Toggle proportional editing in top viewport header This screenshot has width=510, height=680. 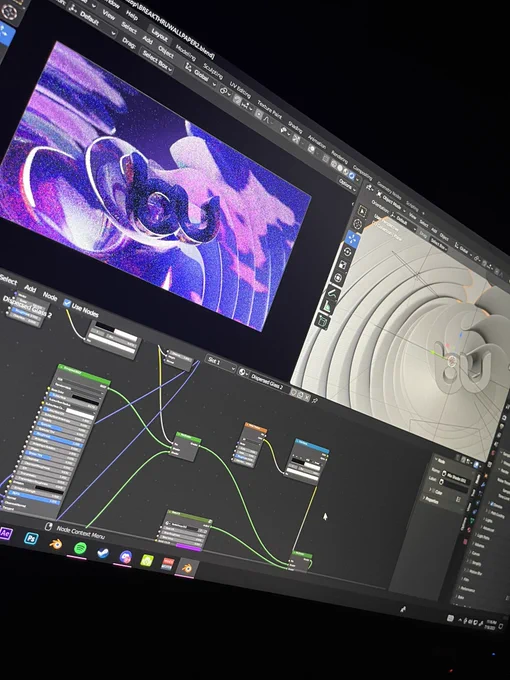pos(259,114)
